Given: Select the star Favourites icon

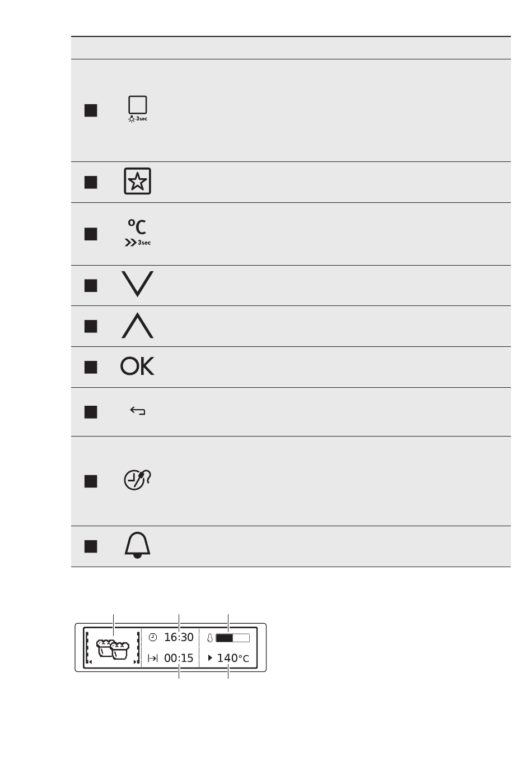Looking at the screenshot, I should coord(138,182).
